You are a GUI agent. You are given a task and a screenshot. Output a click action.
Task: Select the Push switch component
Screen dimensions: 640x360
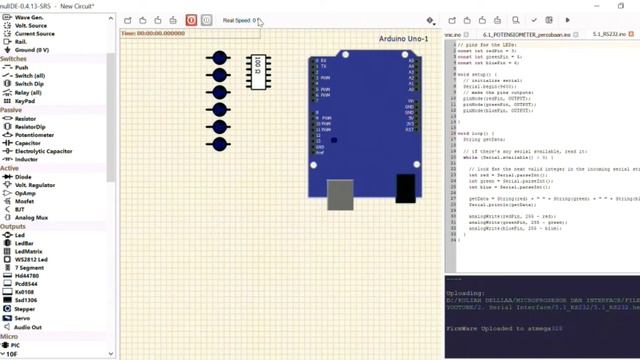[21, 67]
